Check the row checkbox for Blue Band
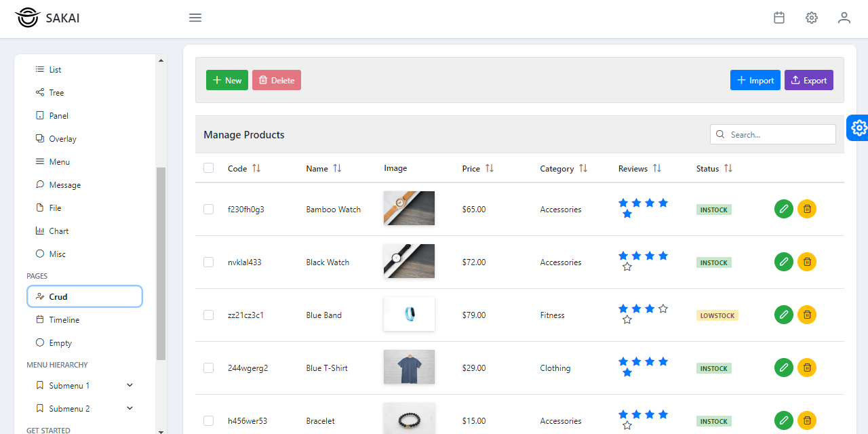868x434 pixels. click(x=208, y=315)
